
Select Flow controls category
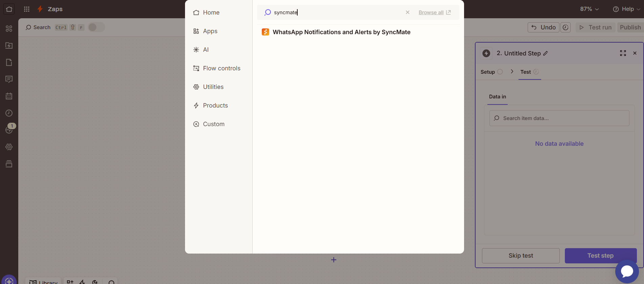tap(222, 68)
